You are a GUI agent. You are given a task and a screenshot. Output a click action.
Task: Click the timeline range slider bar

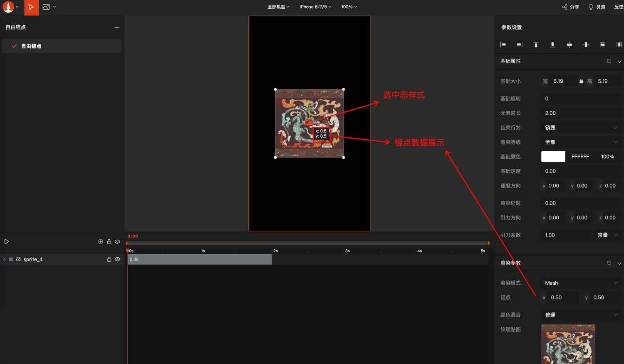click(x=308, y=243)
